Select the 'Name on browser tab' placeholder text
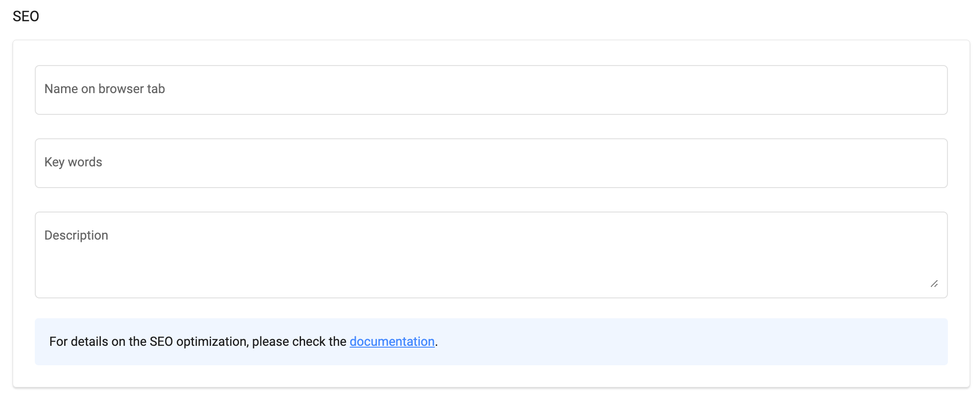Viewport: 980px width, 396px height. tap(104, 89)
